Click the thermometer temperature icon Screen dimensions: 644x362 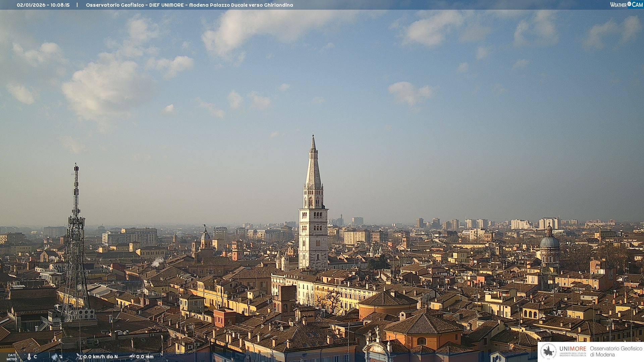point(29,357)
